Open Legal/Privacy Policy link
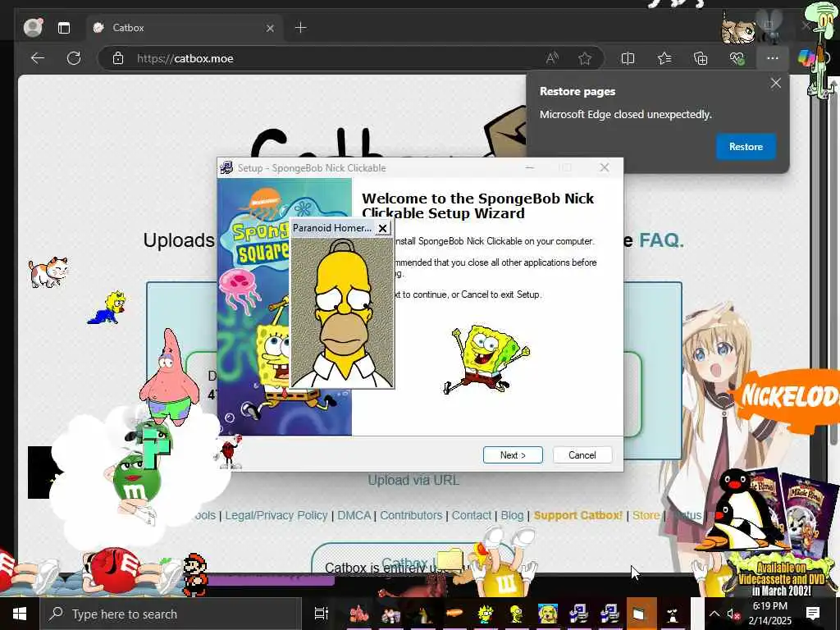The image size is (840, 630). click(x=276, y=515)
